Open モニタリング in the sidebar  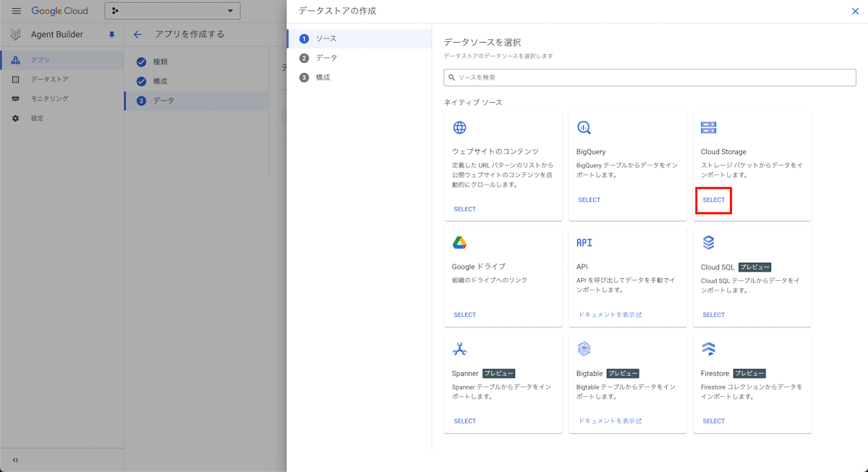click(62, 98)
